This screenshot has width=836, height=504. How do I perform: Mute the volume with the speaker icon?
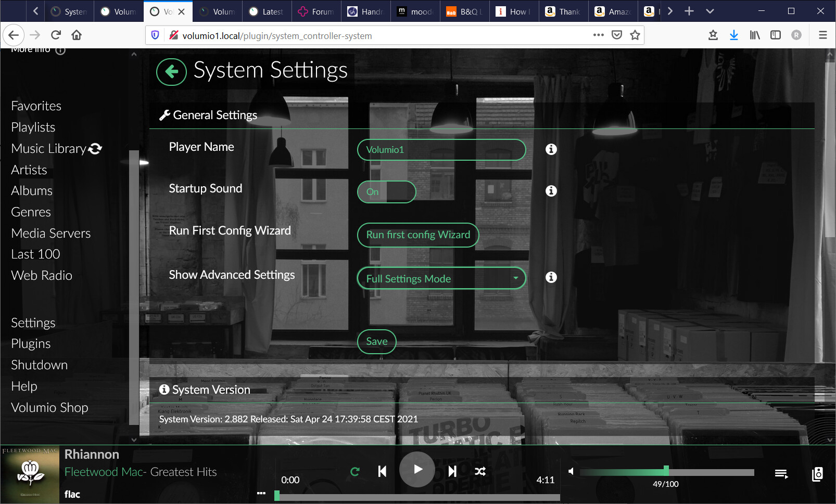point(571,471)
